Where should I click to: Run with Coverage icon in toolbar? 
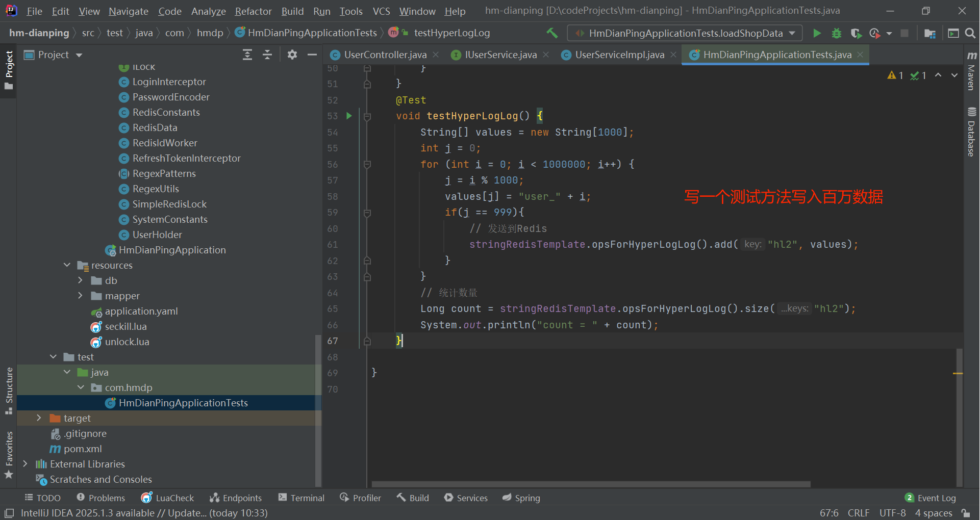coord(856,33)
